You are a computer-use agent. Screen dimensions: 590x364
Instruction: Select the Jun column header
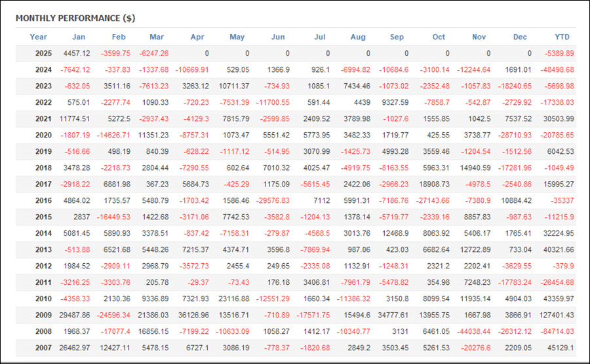coord(278,37)
